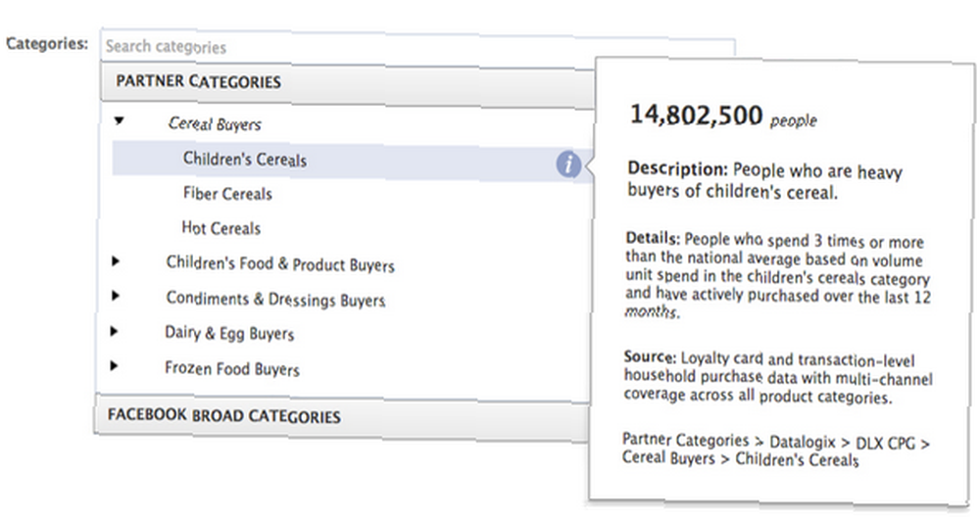
Task: Click the 14,802,500 people audience count
Action: (723, 117)
